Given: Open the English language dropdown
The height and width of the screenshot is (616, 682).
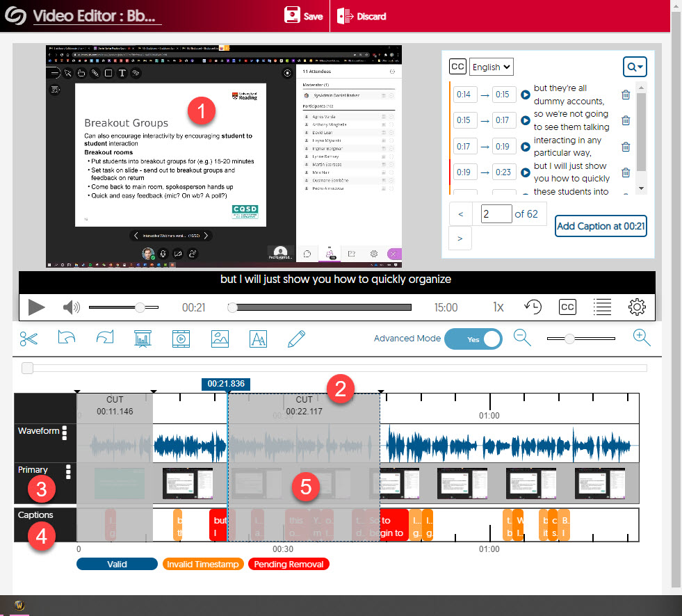Looking at the screenshot, I should (x=491, y=67).
